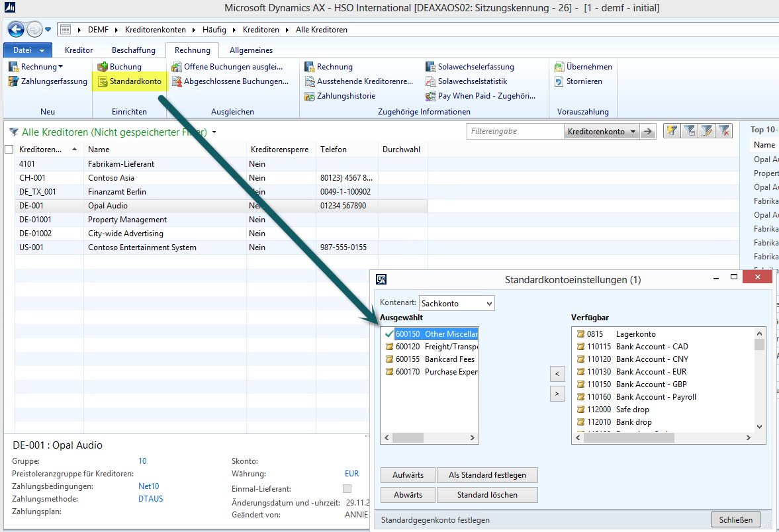This screenshot has width=779, height=532.
Task: Open Zahlungserfassung from the ribbon
Action: [13, 81]
